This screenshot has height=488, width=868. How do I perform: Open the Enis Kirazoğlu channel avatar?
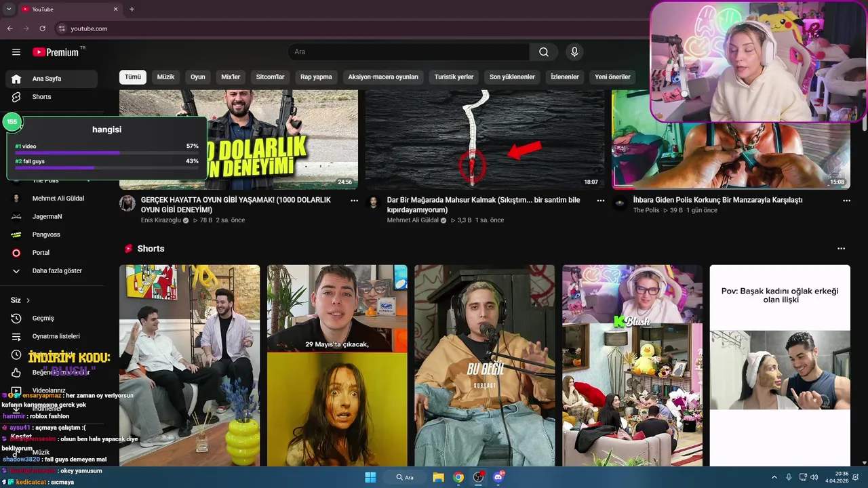(x=127, y=203)
